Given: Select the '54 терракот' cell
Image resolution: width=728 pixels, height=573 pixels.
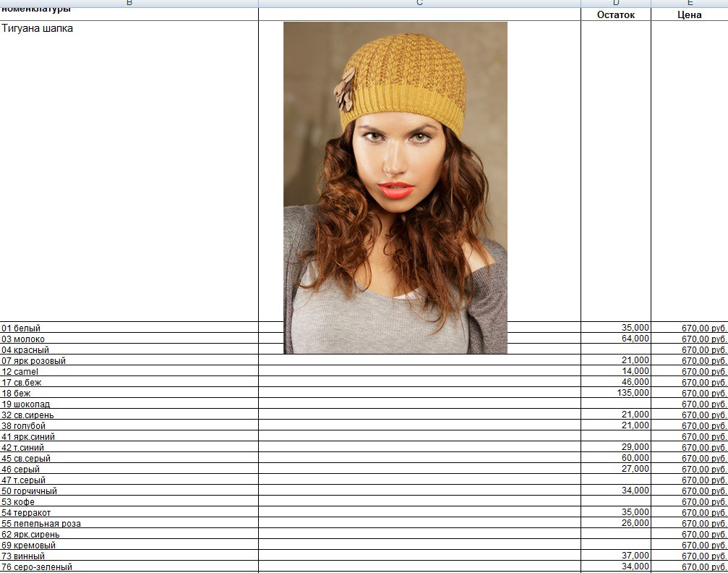Looking at the screenshot, I should tap(129, 512).
